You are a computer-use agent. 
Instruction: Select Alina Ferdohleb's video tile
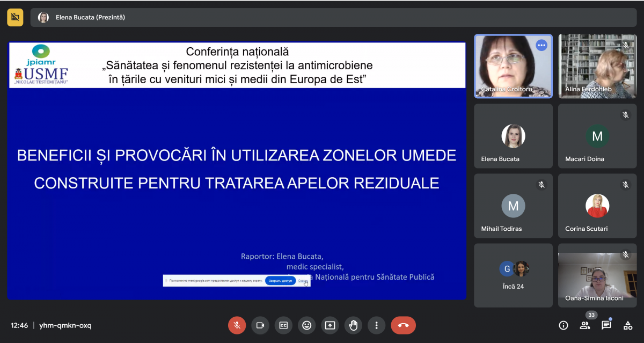coord(597,66)
